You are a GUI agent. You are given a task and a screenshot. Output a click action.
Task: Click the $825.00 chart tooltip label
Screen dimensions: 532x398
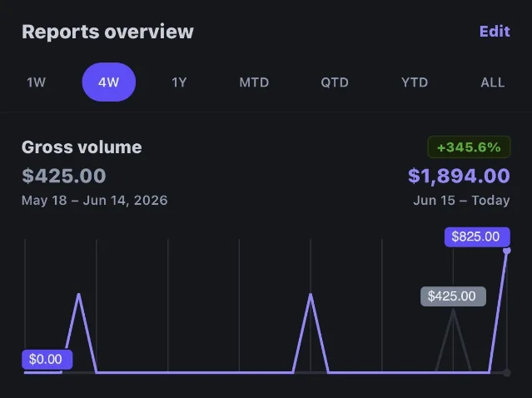tap(477, 236)
